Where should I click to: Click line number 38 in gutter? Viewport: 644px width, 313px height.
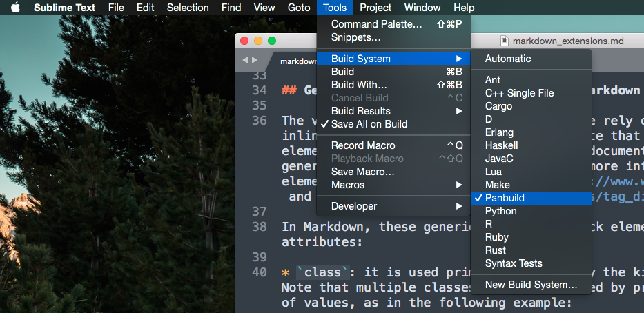tap(259, 227)
